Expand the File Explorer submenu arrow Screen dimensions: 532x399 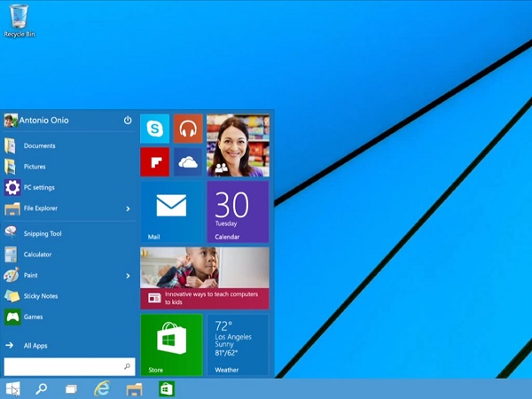[128, 209]
